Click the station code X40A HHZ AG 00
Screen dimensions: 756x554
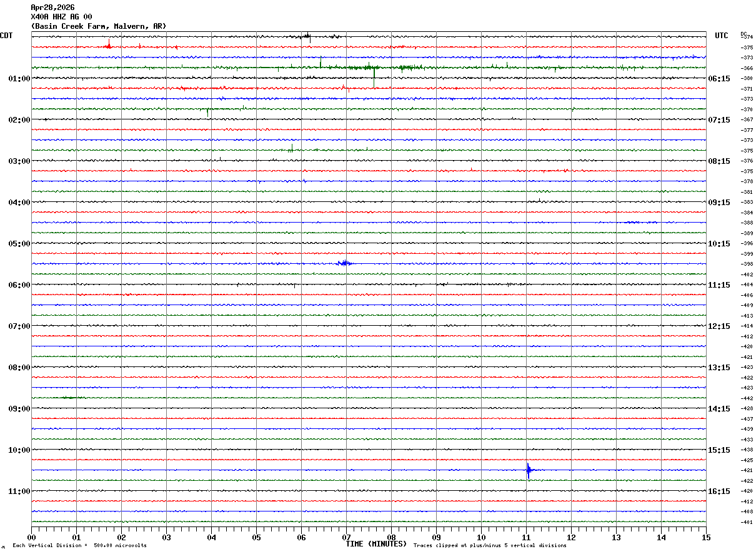coord(61,17)
